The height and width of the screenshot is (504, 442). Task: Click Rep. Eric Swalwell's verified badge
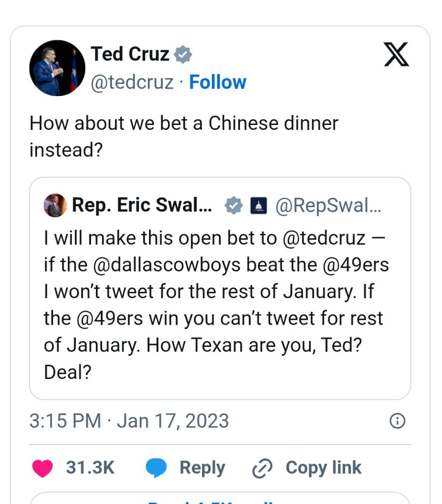pyautogui.click(x=234, y=206)
